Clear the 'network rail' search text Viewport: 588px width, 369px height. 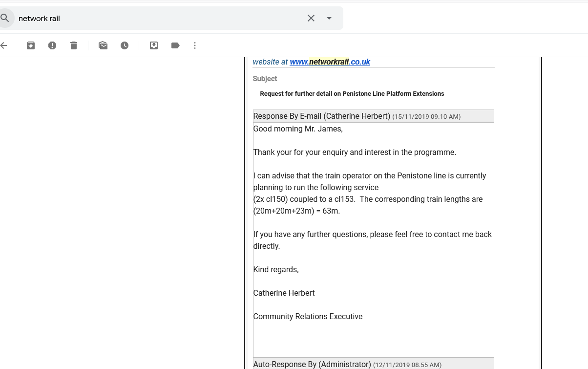point(311,18)
